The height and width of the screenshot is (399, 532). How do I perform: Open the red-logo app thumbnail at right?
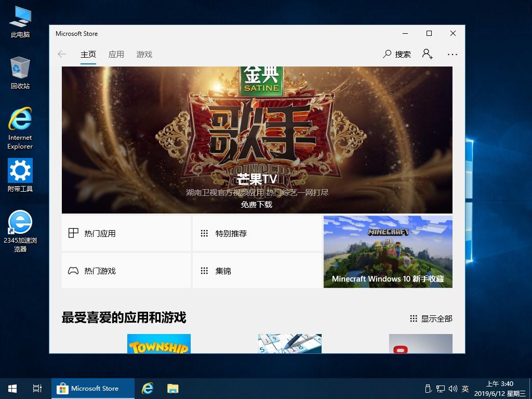421,344
